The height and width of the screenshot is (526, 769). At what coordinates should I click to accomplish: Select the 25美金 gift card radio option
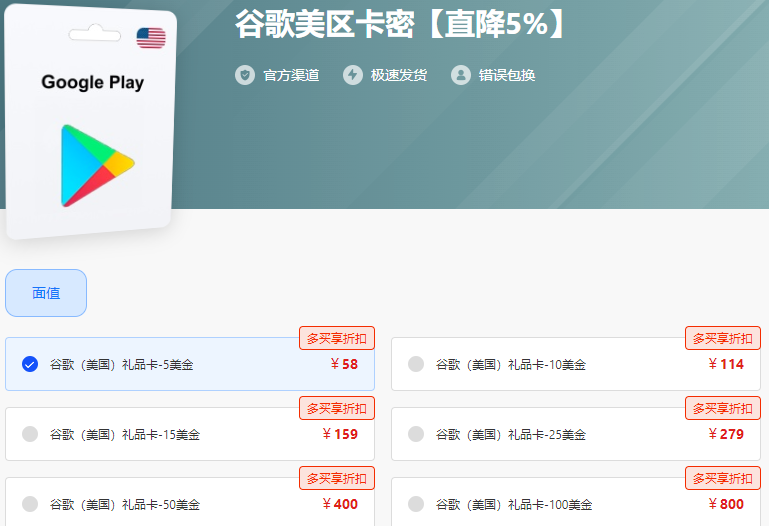[x=416, y=434]
